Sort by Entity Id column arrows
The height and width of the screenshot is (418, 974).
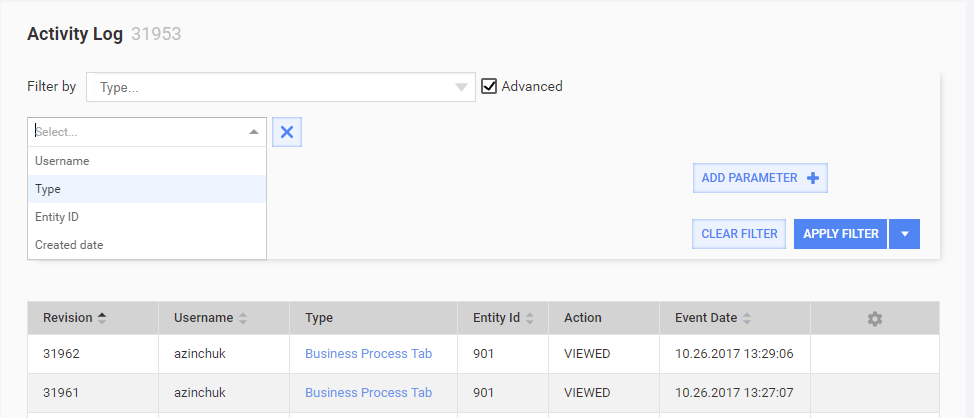(x=529, y=318)
